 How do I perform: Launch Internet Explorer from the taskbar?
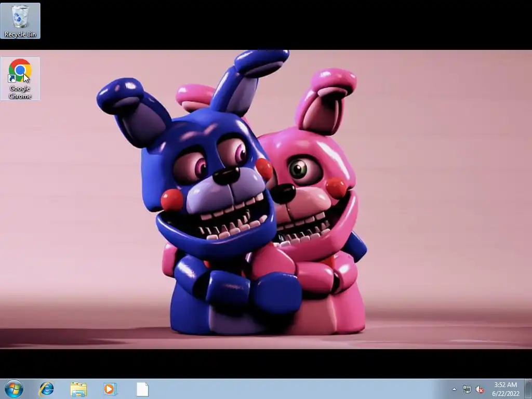point(46,389)
